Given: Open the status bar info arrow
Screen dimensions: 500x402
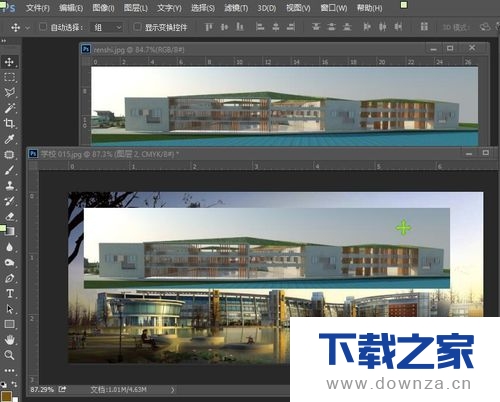Looking at the screenshot, I should [x=172, y=390].
